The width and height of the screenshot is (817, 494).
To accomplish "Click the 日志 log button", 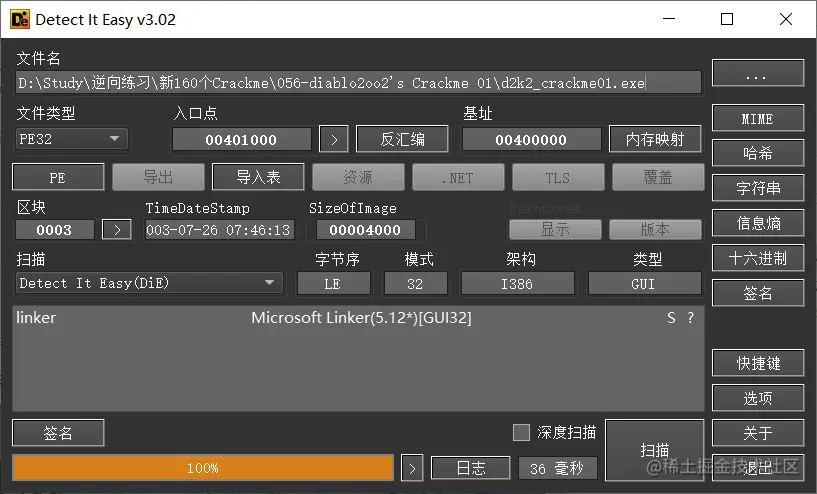I will 471,468.
